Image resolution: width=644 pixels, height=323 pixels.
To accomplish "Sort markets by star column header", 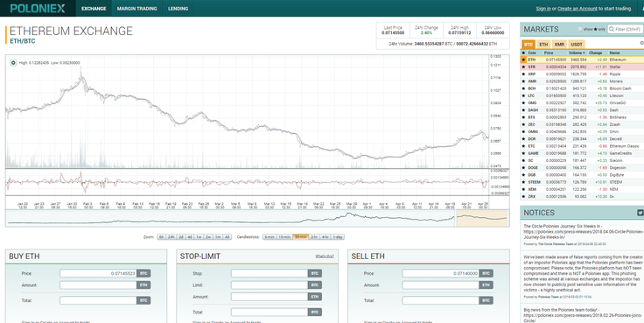I will [x=523, y=53].
